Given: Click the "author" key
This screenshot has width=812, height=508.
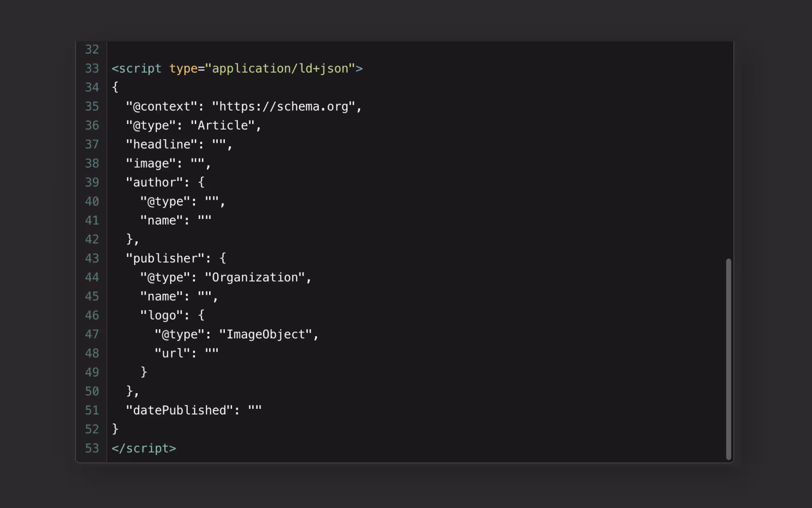Looking at the screenshot, I should tap(154, 182).
